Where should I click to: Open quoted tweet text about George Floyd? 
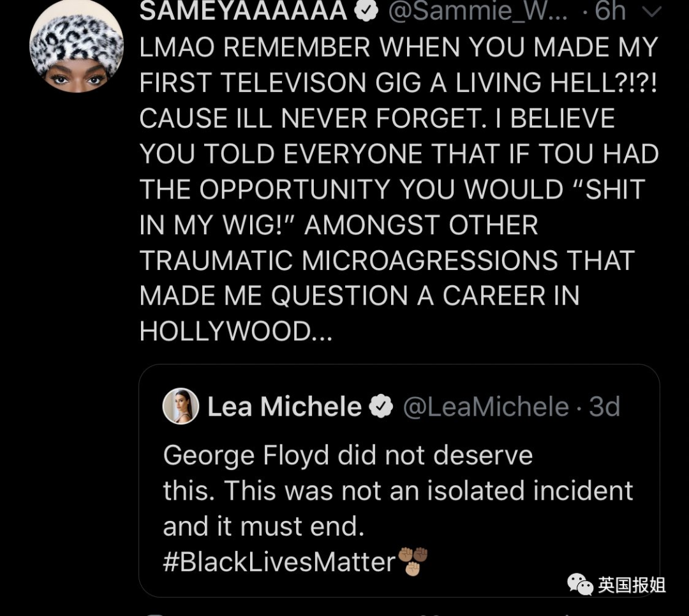[x=397, y=490]
